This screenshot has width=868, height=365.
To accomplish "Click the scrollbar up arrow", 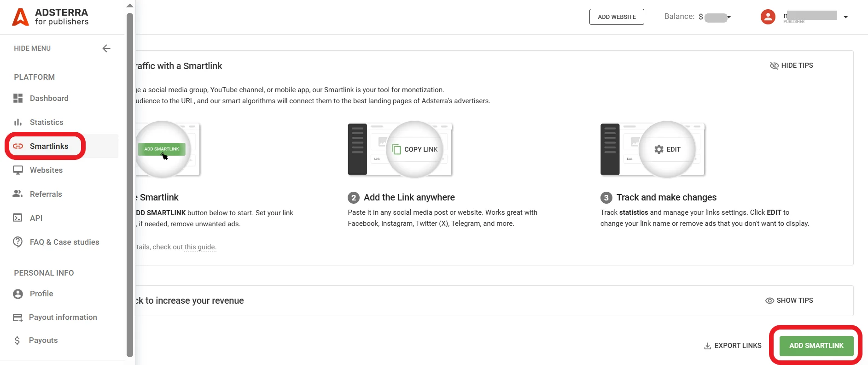I will click(129, 5).
